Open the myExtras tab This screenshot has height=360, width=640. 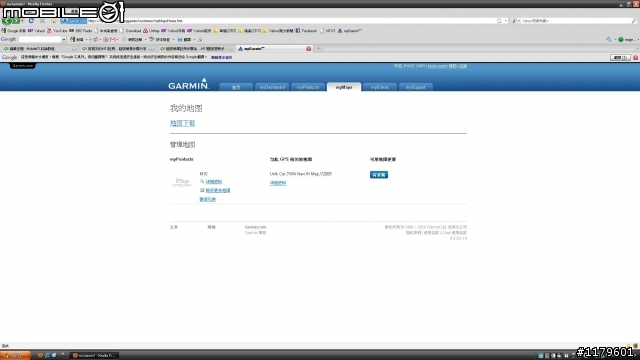380,87
